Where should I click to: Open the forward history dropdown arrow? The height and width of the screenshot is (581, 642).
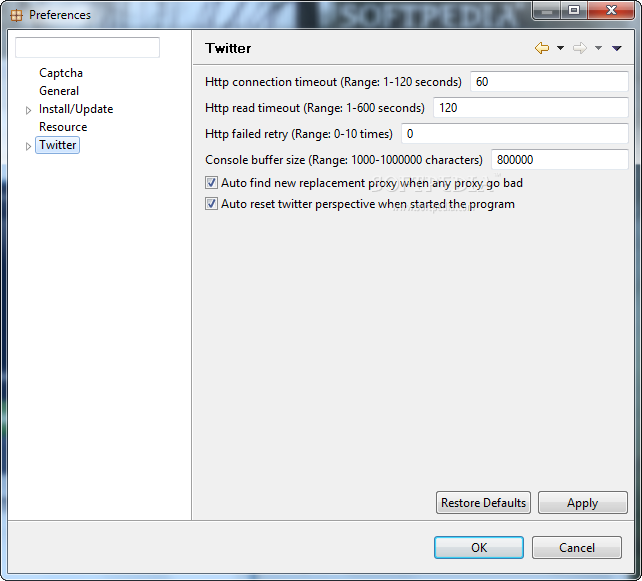[598, 48]
